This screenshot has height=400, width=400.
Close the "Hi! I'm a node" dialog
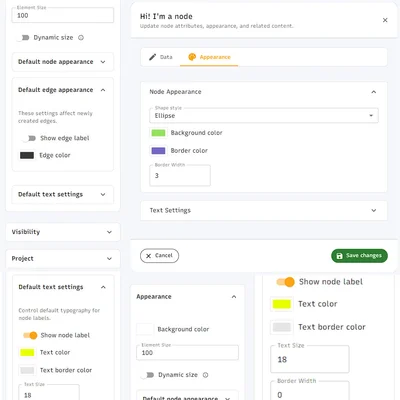pos(385,20)
